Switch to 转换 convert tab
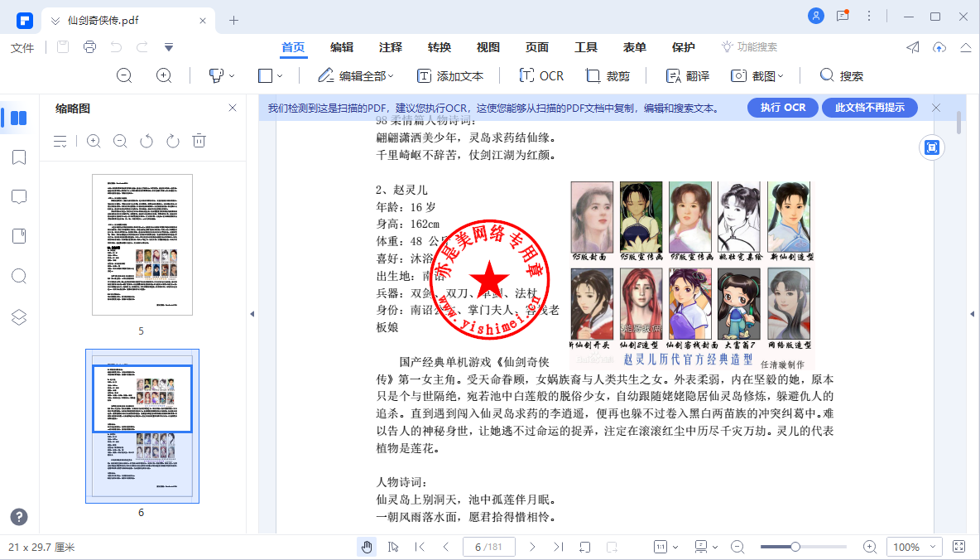 [x=440, y=47]
